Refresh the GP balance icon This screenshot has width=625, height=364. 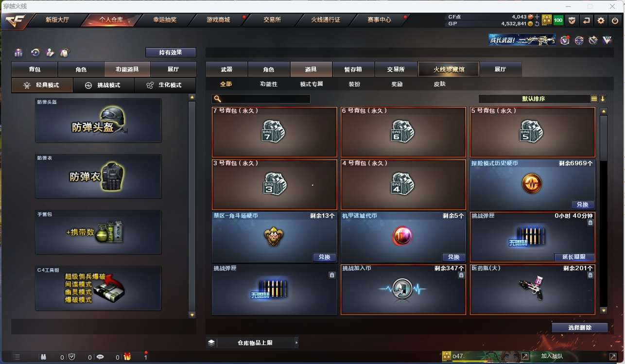(x=537, y=23)
